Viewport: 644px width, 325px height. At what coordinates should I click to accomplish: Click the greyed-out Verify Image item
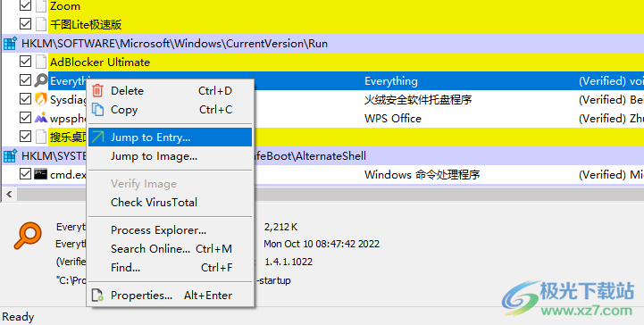(170, 183)
